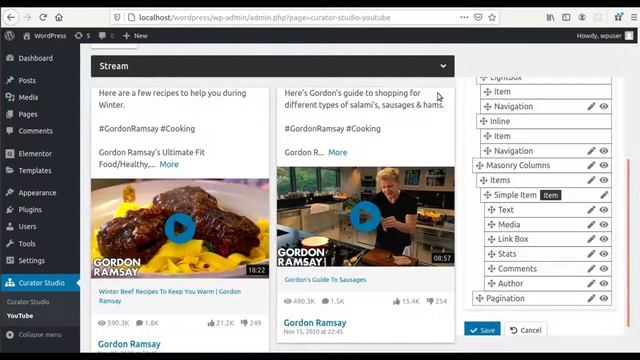
Task: Open Winter Beef Recipes video link
Action: point(169,296)
